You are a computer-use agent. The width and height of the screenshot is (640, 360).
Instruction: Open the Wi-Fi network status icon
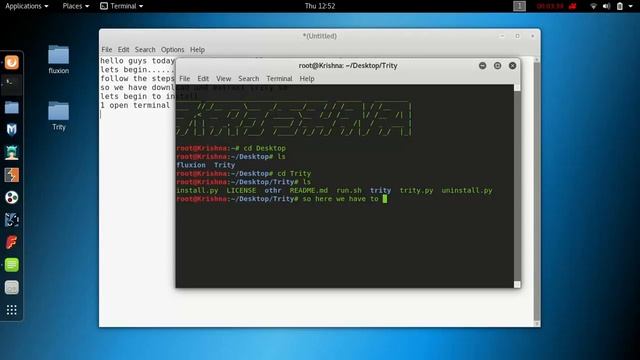pyautogui.click(x=593, y=6)
